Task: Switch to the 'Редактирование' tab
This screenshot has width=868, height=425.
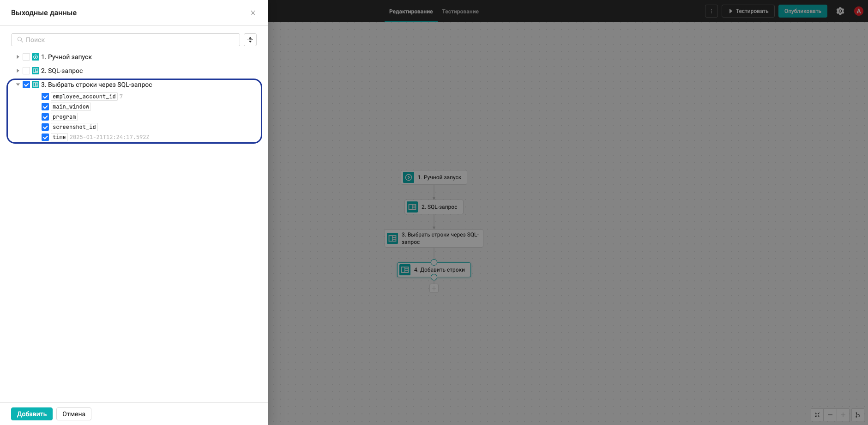Action: click(x=411, y=12)
